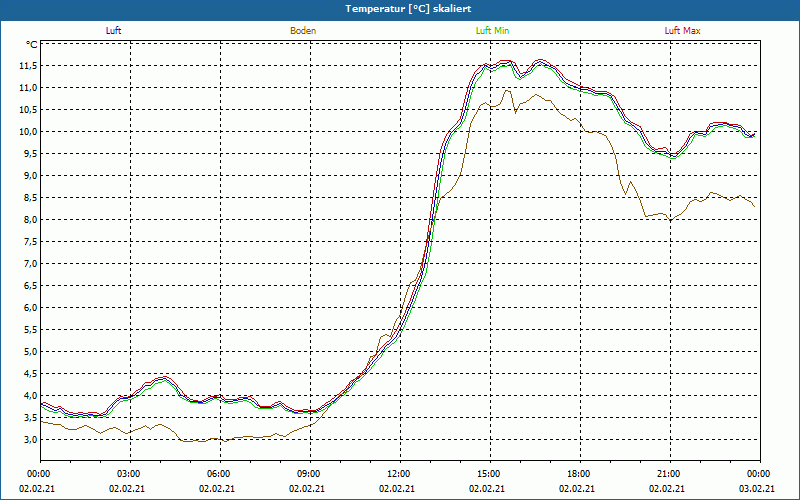Click the 4,0 y-axis value

[30, 395]
